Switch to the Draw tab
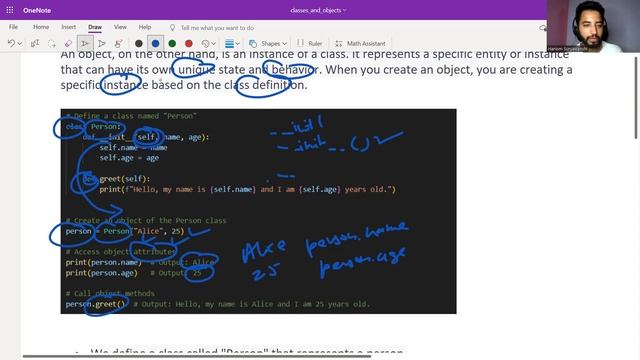Image resolution: width=640 pixels, height=360 pixels. click(x=95, y=27)
